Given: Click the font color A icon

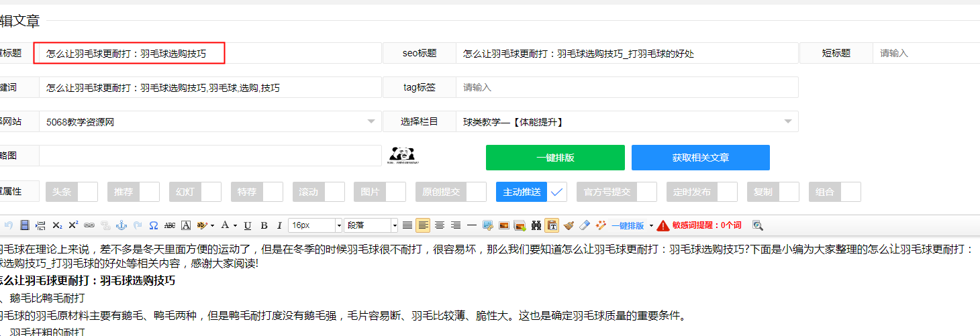Looking at the screenshot, I should click(x=225, y=225).
